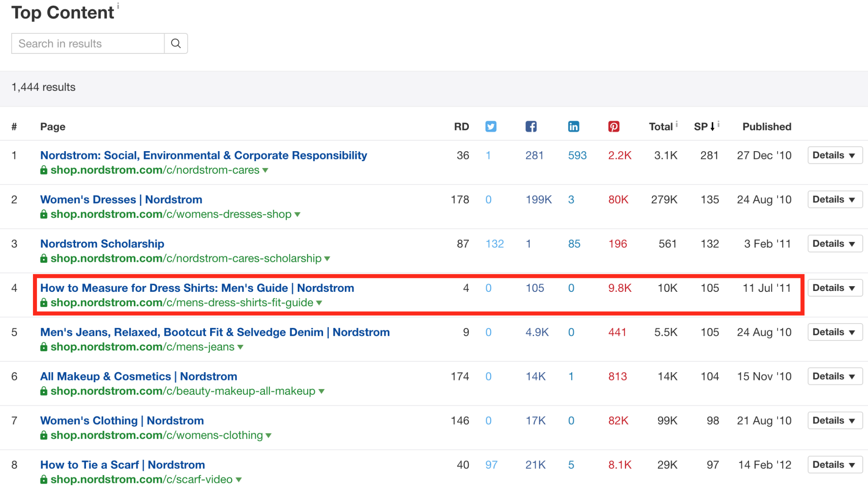The width and height of the screenshot is (868, 489).
Task: Sort by the Published column header
Action: point(767,126)
